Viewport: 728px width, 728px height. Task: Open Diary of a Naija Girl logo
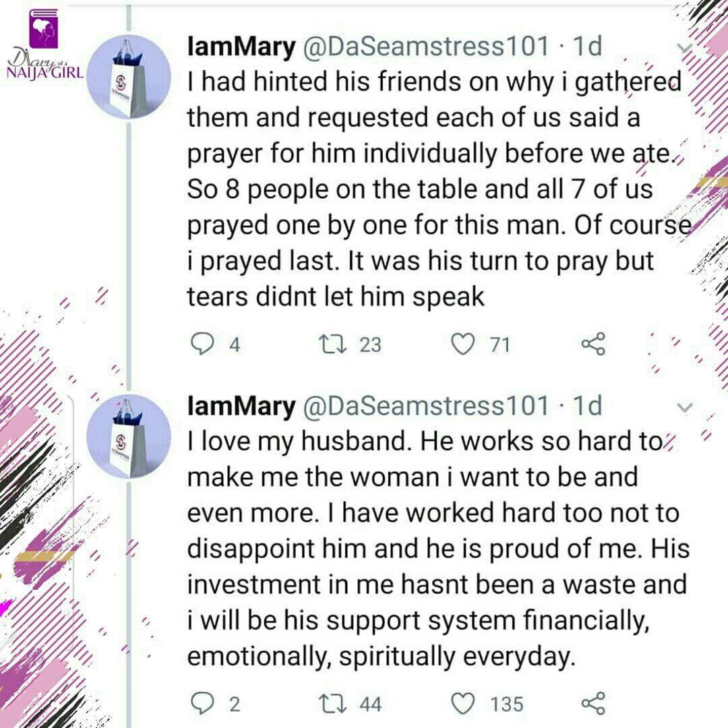click(x=45, y=44)
